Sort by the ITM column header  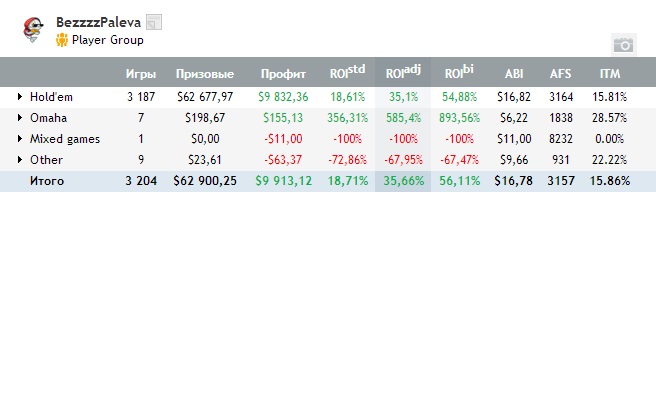(x=610, y=74)
